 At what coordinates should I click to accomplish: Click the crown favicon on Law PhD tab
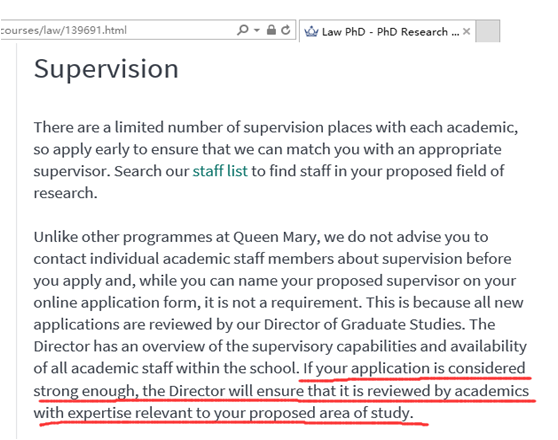[311, 32]
